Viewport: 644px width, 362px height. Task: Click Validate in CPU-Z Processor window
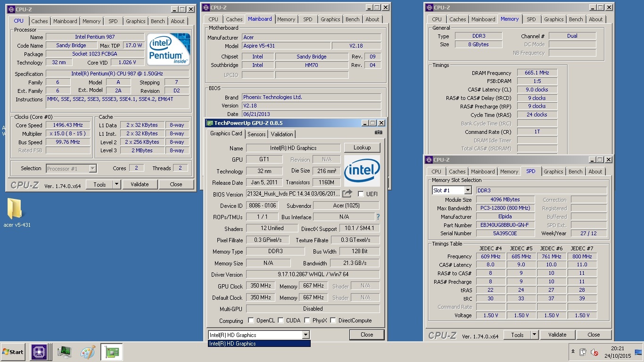140,185
